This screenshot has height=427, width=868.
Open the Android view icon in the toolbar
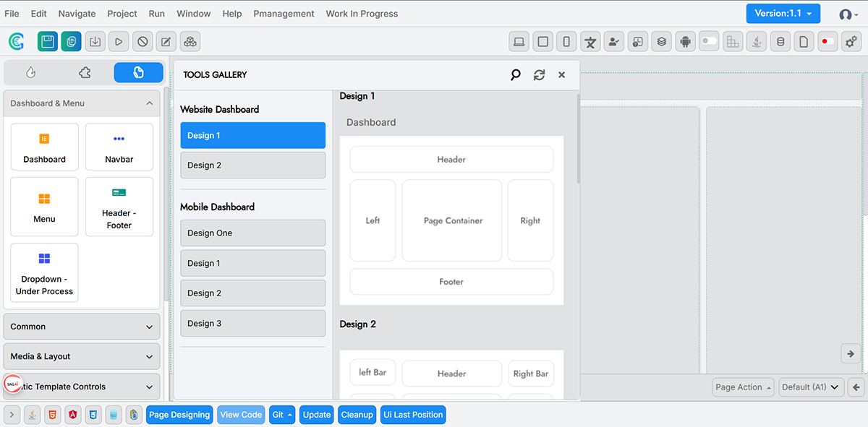pyautogui.click(x=685, y=41)
